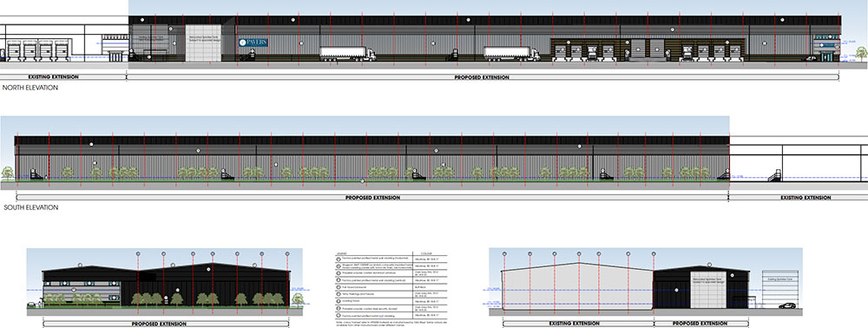Select the existing sprinkler tank on the bottom-right elevation
The width and height of the screenshot is (868, 328).
780,290
